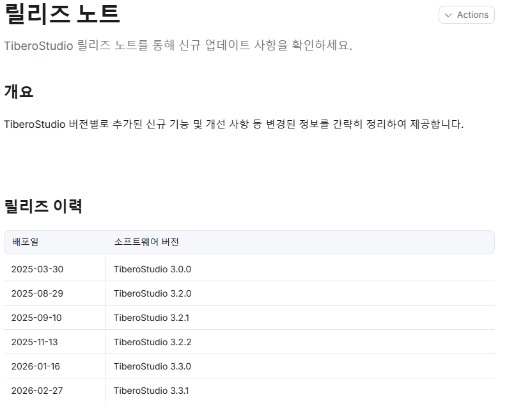
Task: Select the 개요 section heading
Action: (19, 91)
